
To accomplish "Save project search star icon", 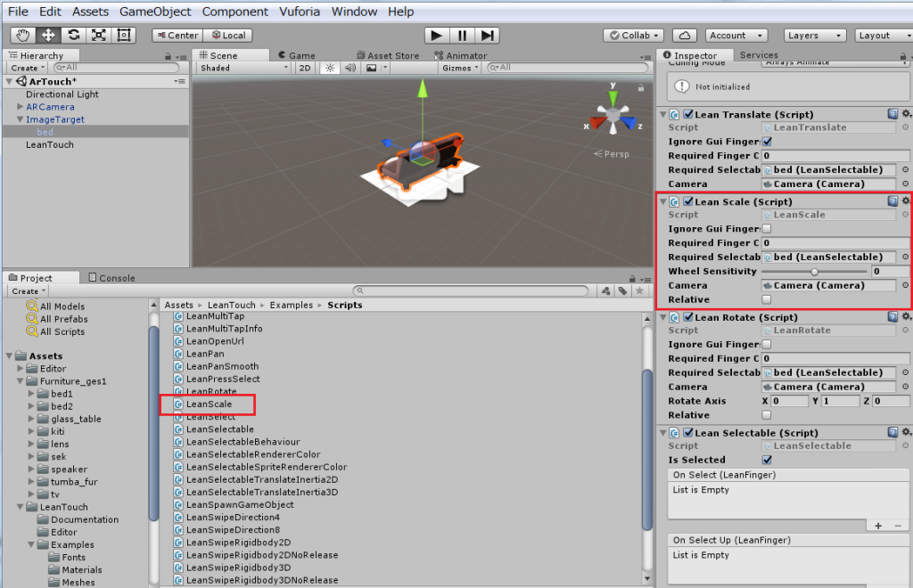I will (639, 290).
